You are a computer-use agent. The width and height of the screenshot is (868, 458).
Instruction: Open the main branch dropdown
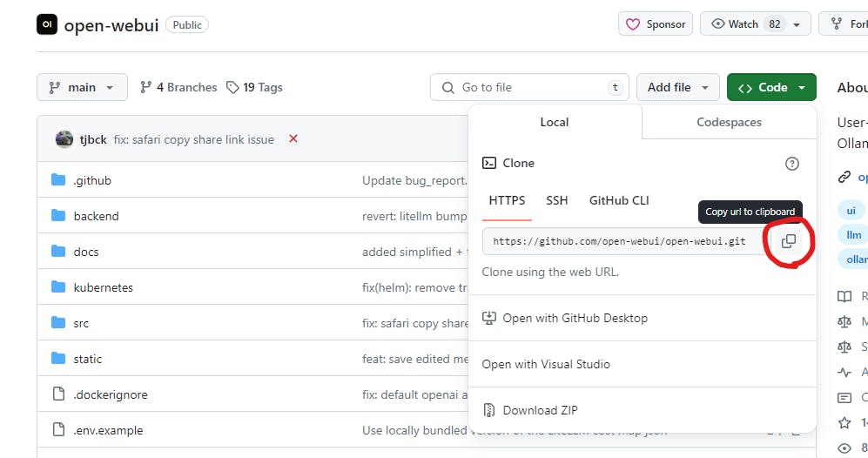(x=82, y=87)
